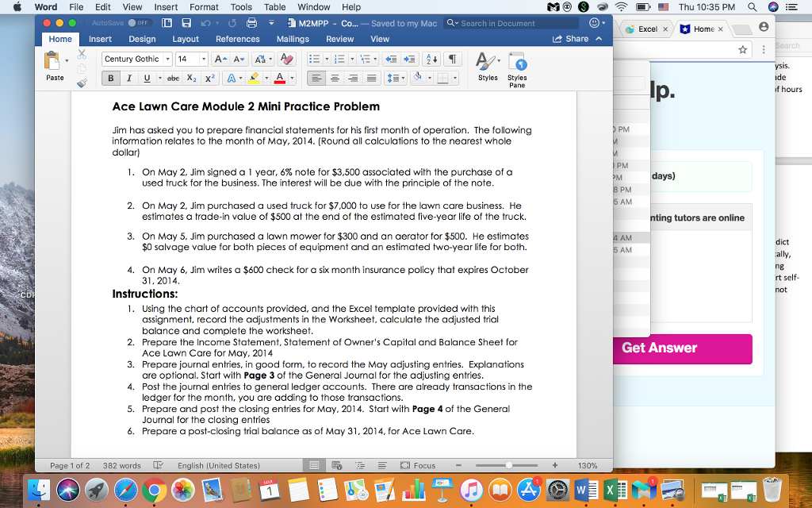This screenshot has width=812, height=508.
Task: Click the Share button
Action: (x=570, y=39)
